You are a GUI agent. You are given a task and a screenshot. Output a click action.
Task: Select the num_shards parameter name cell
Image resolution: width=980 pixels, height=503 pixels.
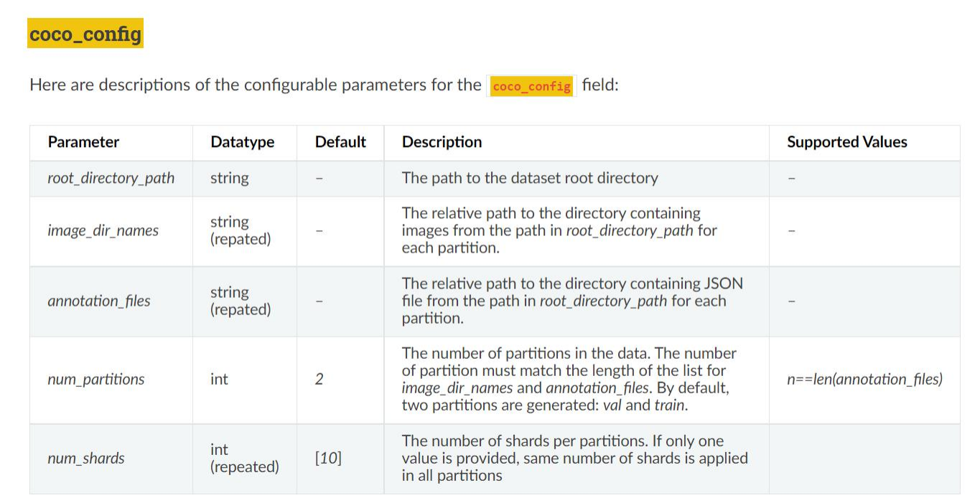tap(85, 458)
